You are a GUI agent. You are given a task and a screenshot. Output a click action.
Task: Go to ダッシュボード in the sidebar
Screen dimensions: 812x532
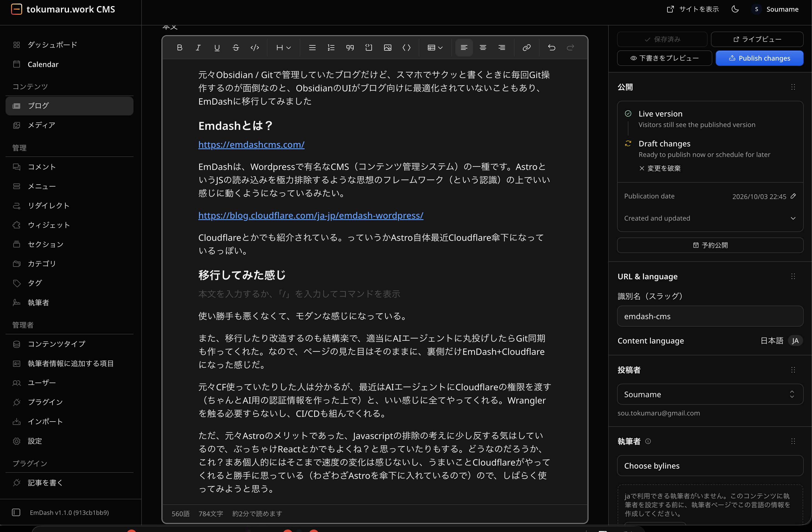pos(70,45)
